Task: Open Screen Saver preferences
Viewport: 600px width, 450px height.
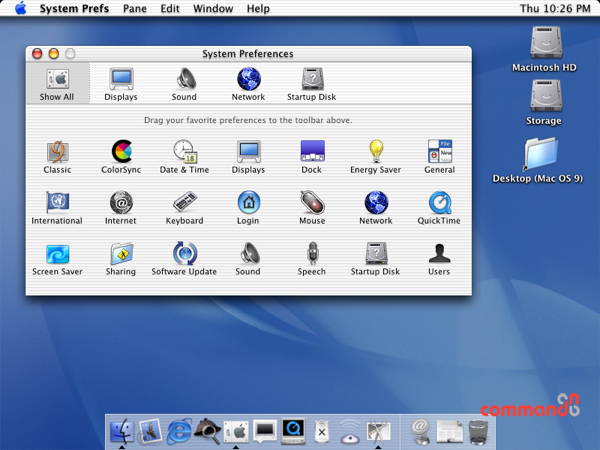Action: pyautogui.click(x=57, y=259)
